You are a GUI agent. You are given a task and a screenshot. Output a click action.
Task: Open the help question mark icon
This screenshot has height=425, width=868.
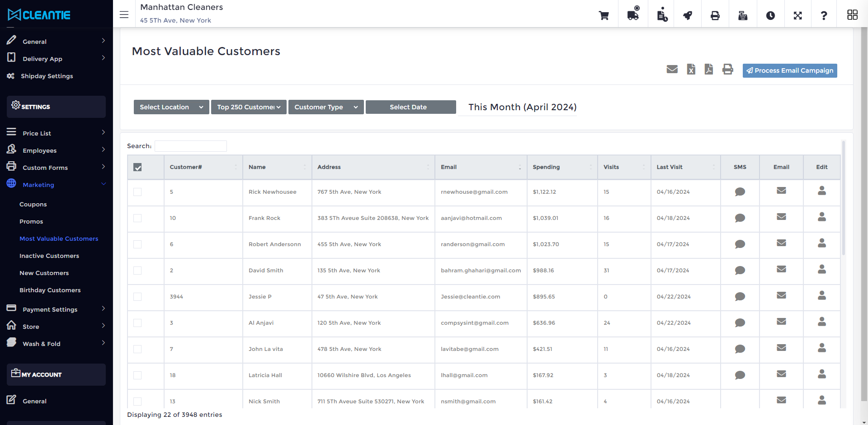click(824, 15)
